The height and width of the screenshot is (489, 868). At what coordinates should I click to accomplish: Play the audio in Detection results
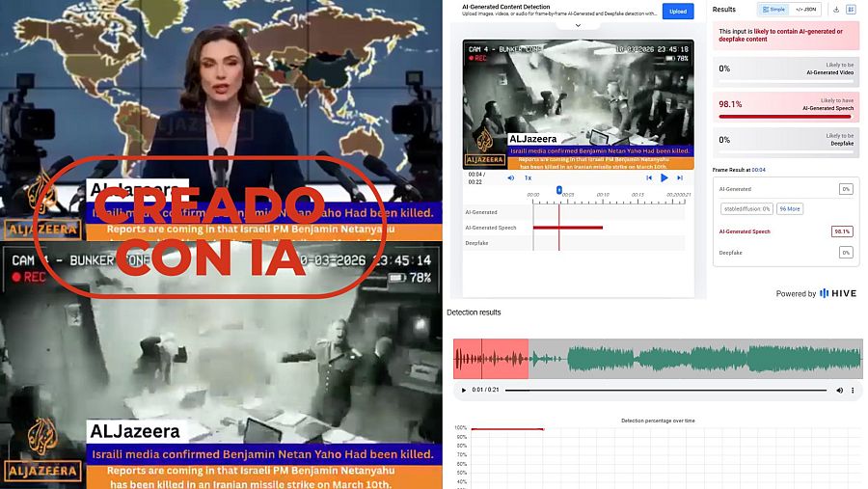[464, 390]
